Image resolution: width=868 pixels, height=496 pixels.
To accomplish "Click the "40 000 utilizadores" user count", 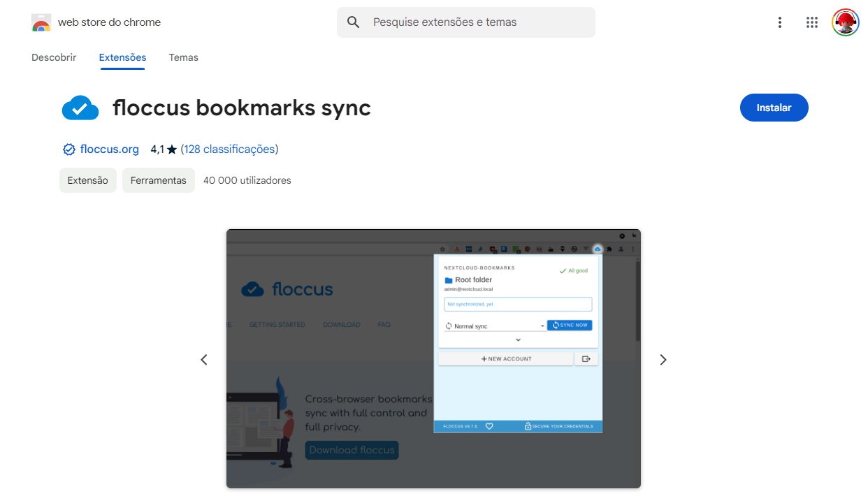I will point(247,180).
